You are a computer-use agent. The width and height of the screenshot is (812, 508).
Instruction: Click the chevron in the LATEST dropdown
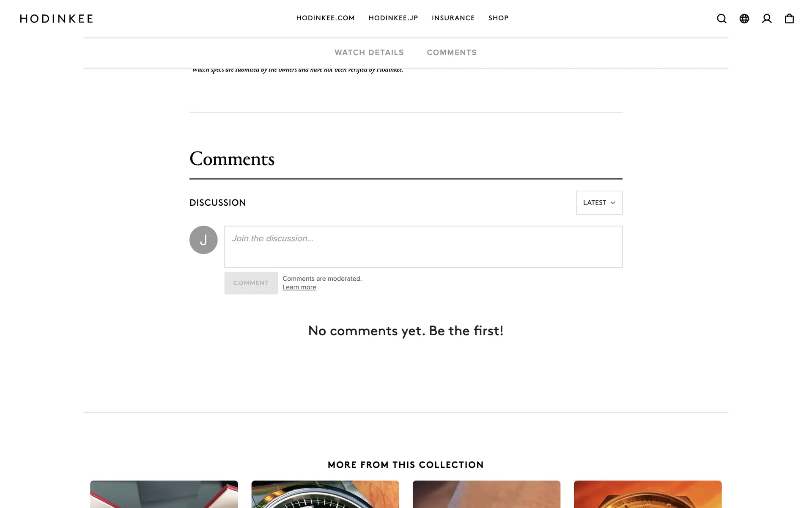click(x=613, y=203)
